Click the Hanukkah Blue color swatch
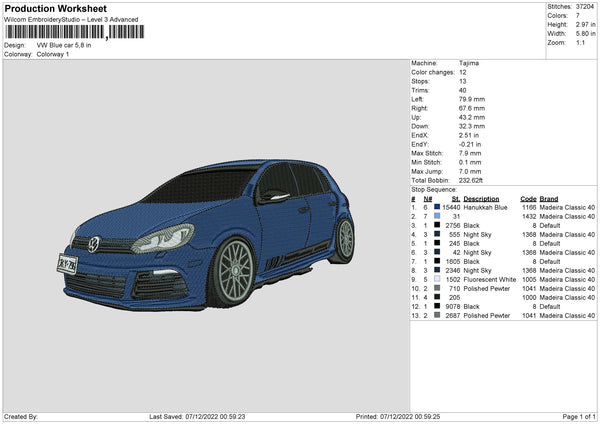Screen dimensions: 600x424 point(437,207)
